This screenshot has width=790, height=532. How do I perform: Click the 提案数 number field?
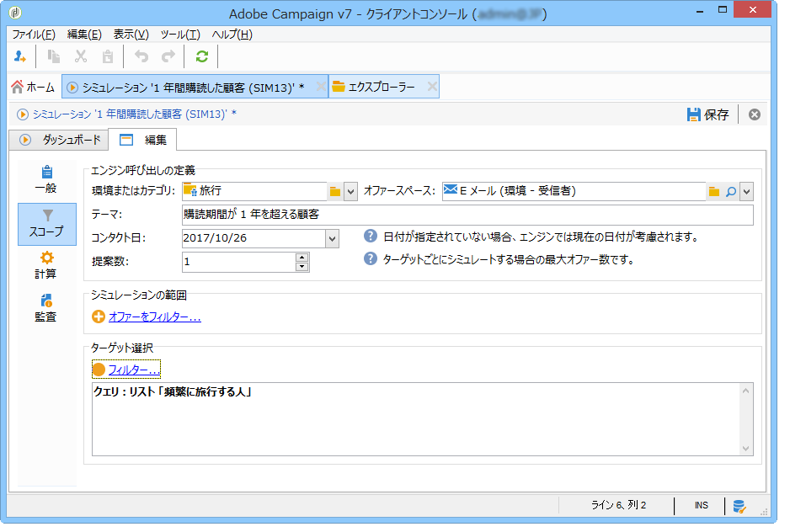pyautogui.click(x=239, y=262)
